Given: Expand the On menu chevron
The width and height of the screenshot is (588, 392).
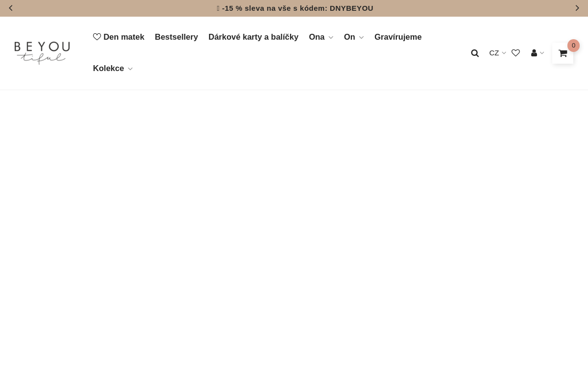Looking at the screenshot, I should 361,37.
